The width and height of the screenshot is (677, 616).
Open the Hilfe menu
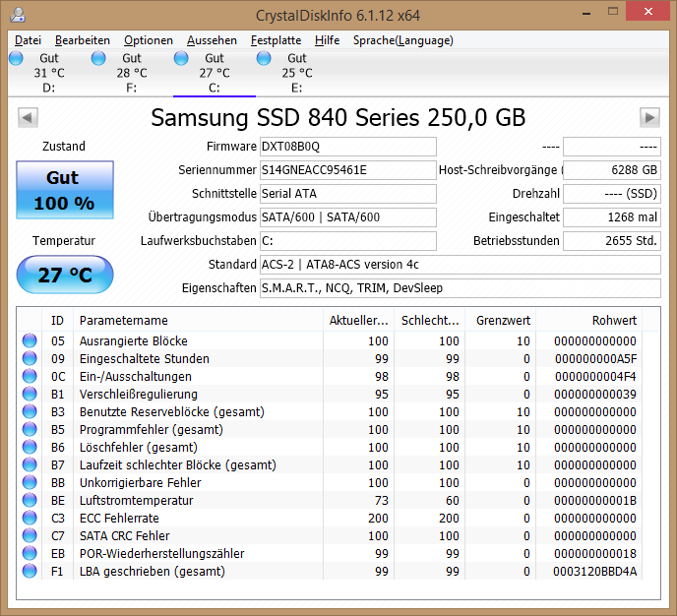click(327, 40)
